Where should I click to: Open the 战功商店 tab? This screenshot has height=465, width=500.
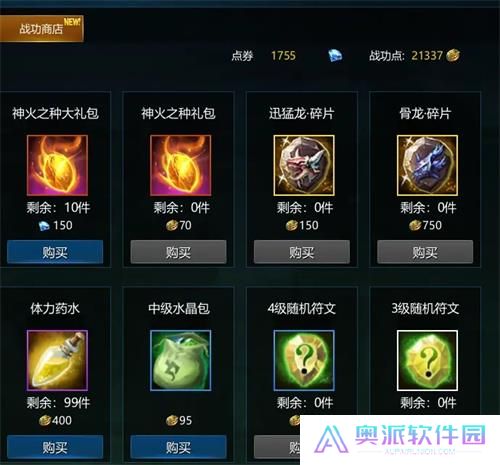[41, 29]
